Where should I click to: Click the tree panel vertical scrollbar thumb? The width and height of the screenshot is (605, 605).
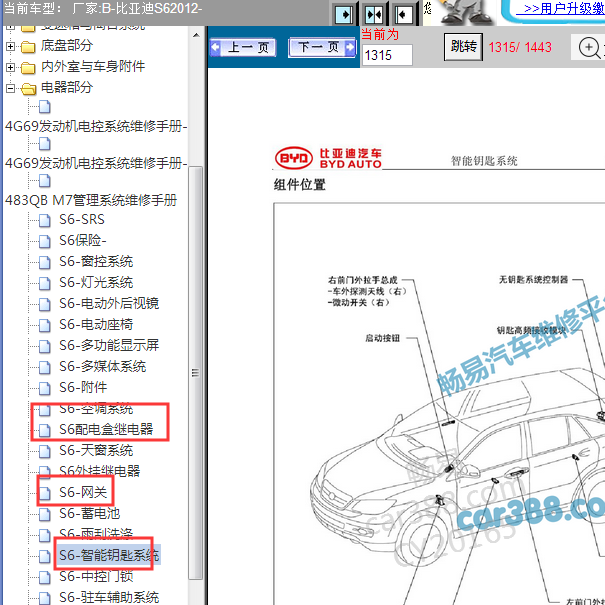(196, 373)
